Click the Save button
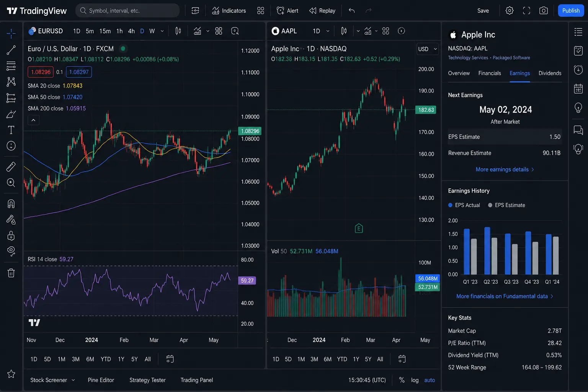This screenshot has height=392, width=588. click(x=483, y=11)
